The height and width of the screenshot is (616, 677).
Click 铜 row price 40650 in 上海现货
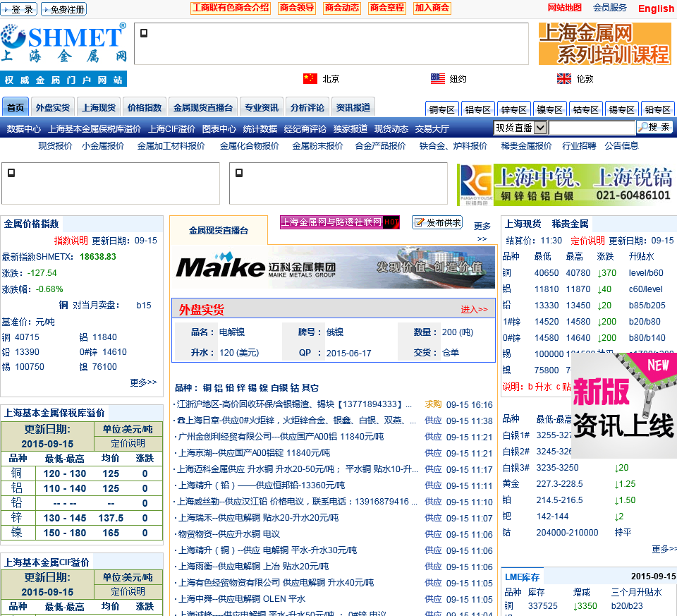point(546,273)
